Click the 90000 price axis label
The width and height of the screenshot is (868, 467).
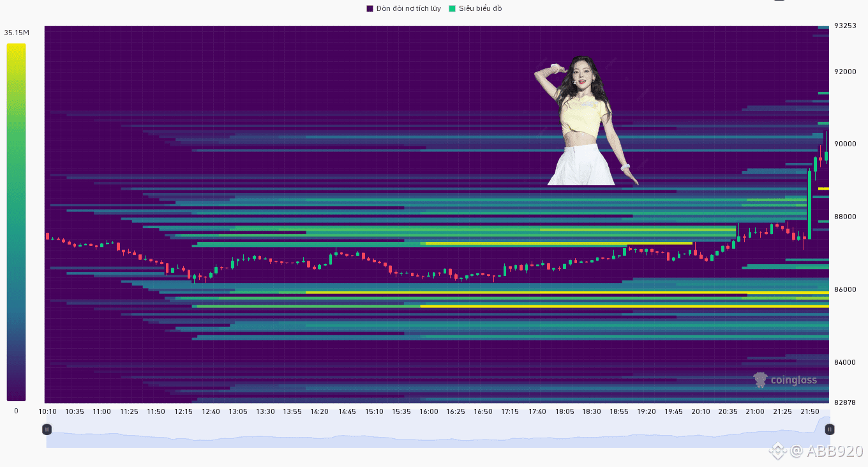[845, 144]
